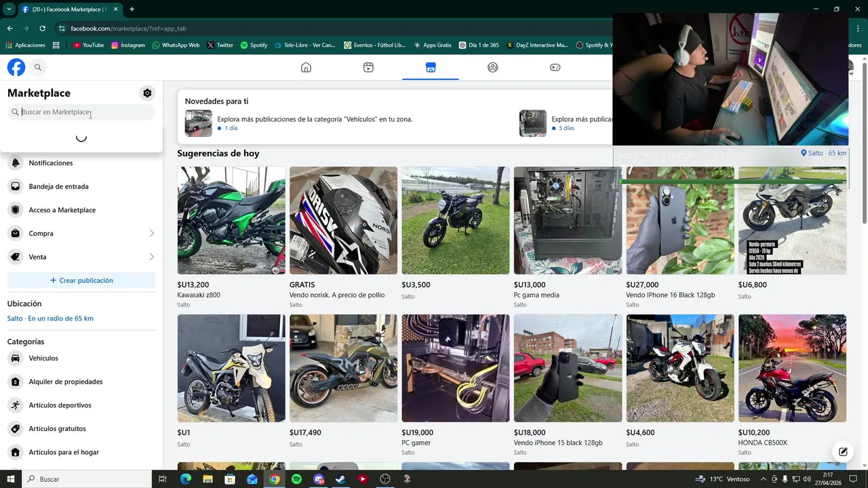
Task: Open the $U4,600 motorcycle listing
Action: (x=680, y=368)
